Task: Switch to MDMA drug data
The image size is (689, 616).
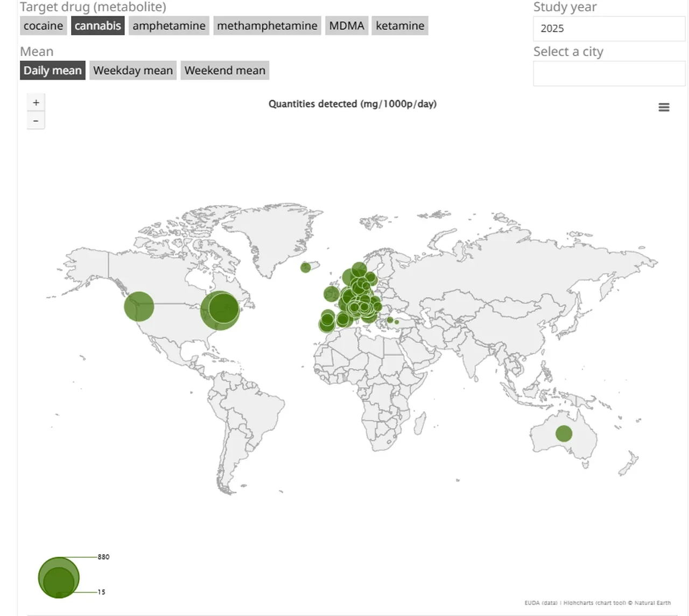Action: coord(347,26)
